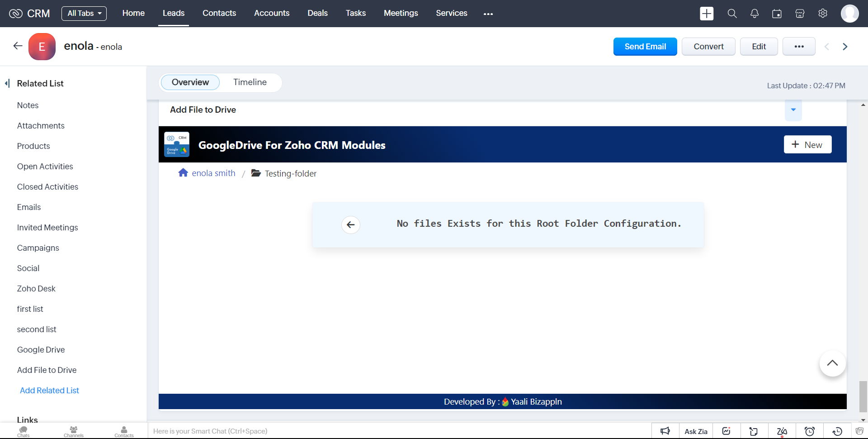The width and height of the screenshot is (868, 439).
Task: Open the global search icon
Action: click(732, 14)
